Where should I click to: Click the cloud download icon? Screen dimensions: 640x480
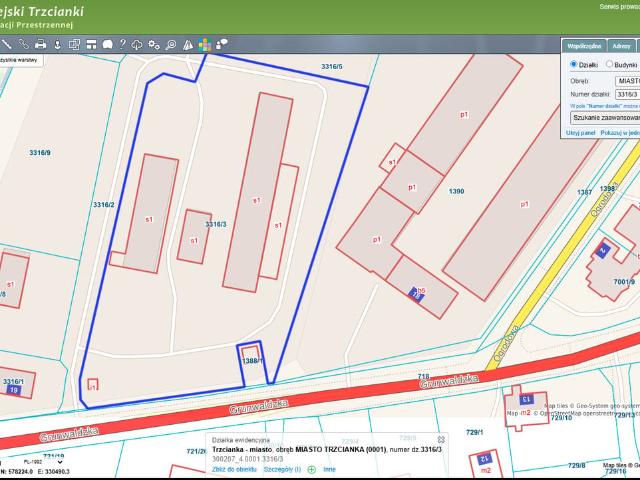tap(137, 45)
